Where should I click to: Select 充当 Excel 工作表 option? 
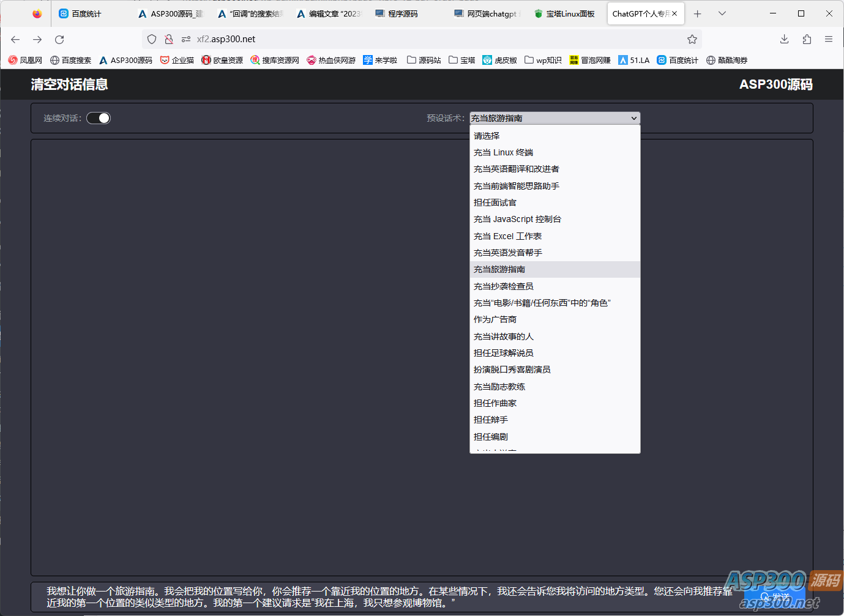tap(555, 236)
